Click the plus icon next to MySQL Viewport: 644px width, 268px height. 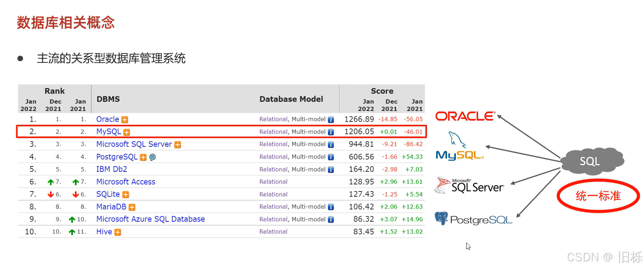pos(127,132)
